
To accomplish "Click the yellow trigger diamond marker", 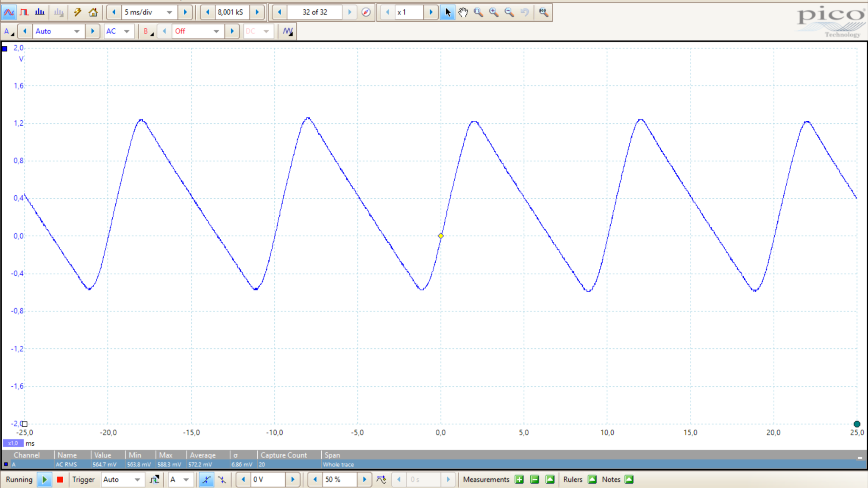I will [x=441, y=236].
